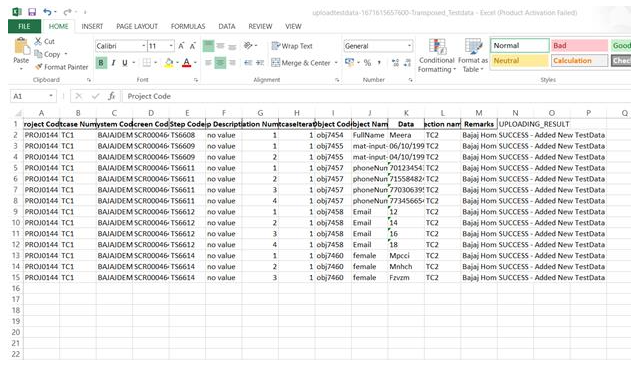Click cell containing Meera
The image size is (637, 373).
[406, 135]
